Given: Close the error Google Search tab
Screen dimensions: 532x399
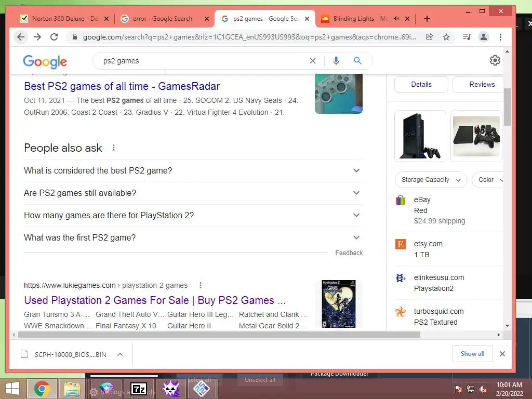Looking at the screenshot, I should pos(207,19).
